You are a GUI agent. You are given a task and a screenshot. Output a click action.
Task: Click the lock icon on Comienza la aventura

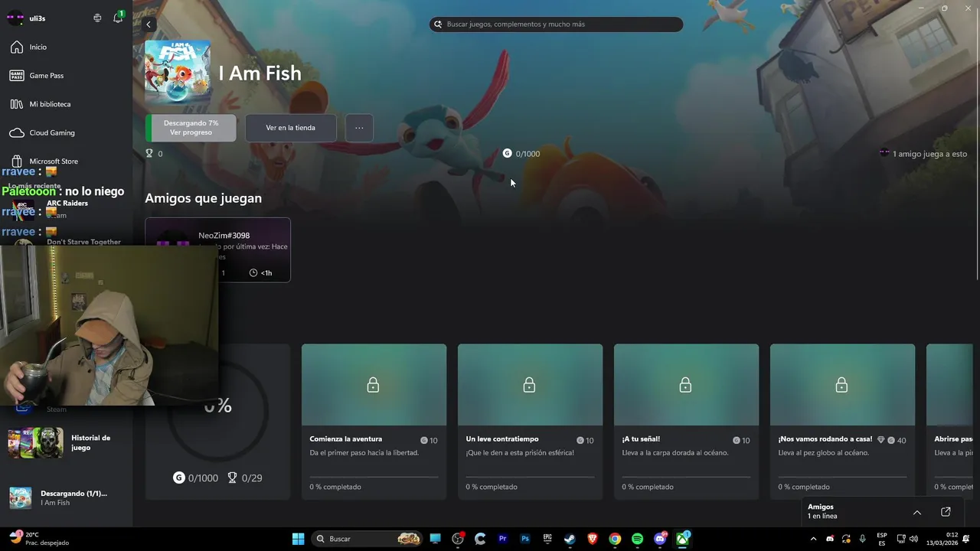373,385
